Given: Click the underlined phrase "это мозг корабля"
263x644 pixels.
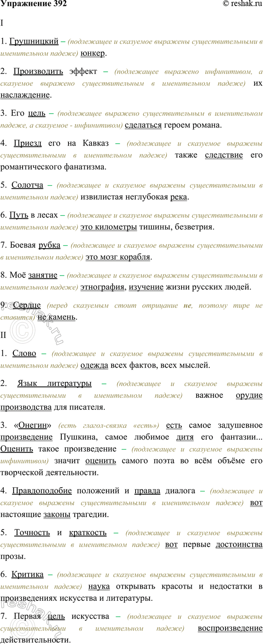Looking at the screenshot, I should pos(118,257).
